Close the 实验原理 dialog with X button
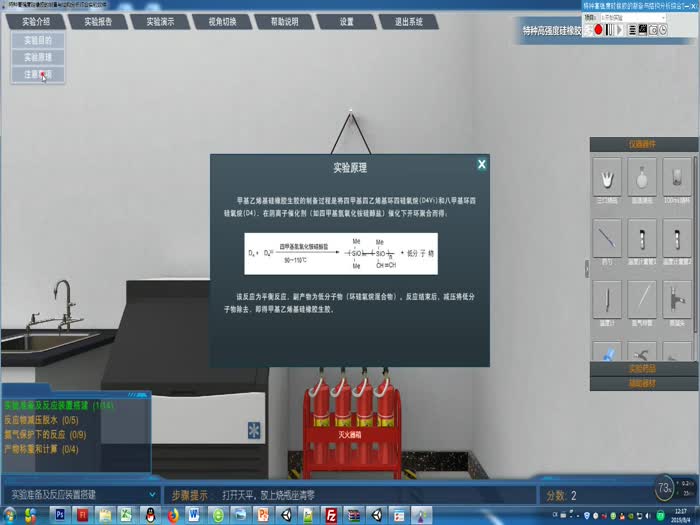This screenshot has height=525, width=700. 482,164
